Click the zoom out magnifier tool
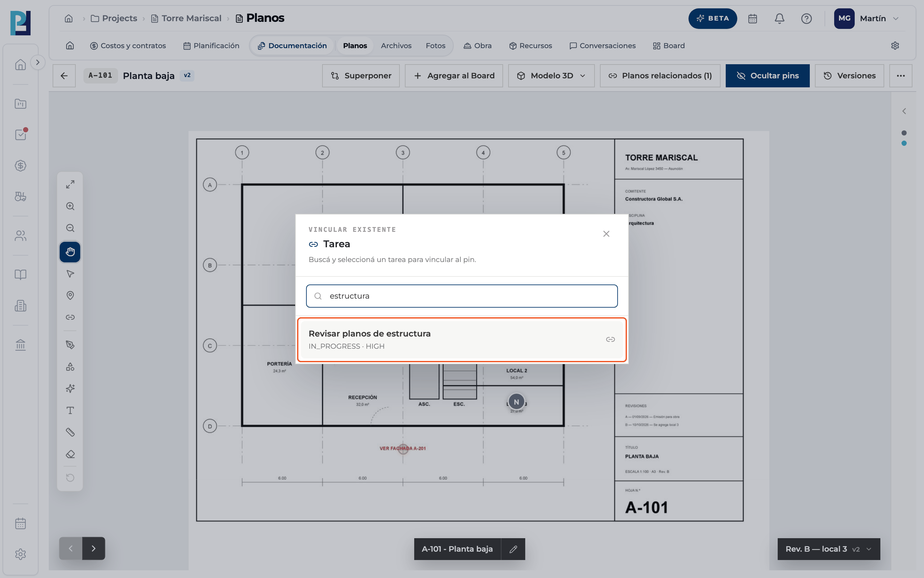 [70, 228]
